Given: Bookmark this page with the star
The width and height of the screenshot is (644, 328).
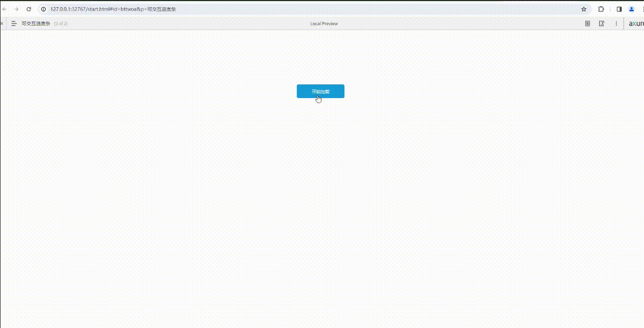Looking at the screenshot, I should pyautogui.click(x=584, y=9).
